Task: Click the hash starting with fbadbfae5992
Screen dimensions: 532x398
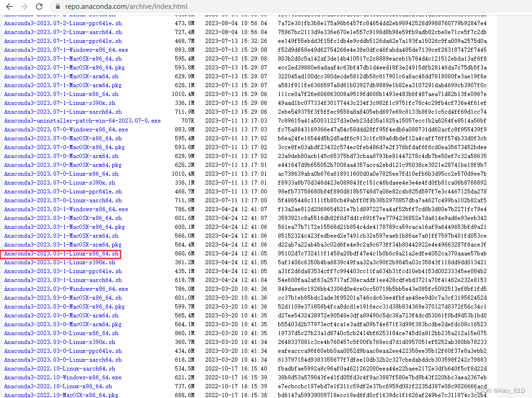Action: coord(382,369)
